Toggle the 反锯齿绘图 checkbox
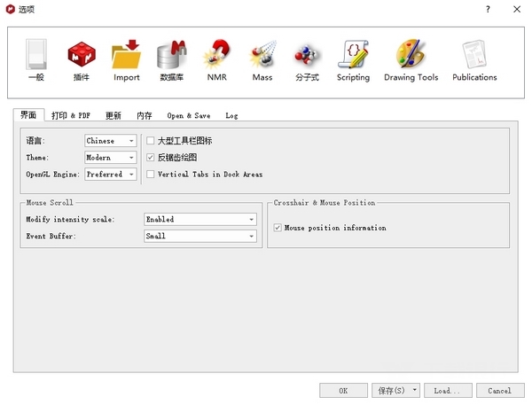 (x=151, y=158)
